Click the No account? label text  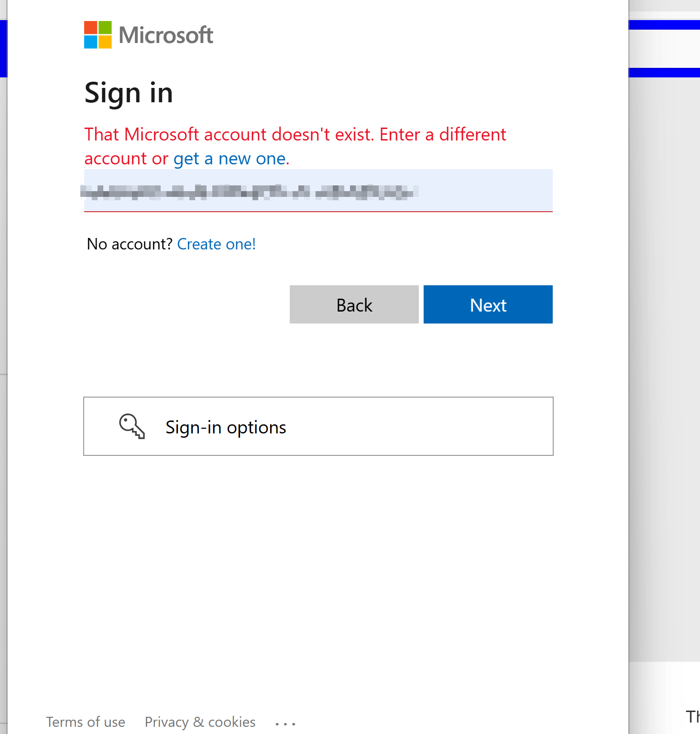tap(129, 244)
